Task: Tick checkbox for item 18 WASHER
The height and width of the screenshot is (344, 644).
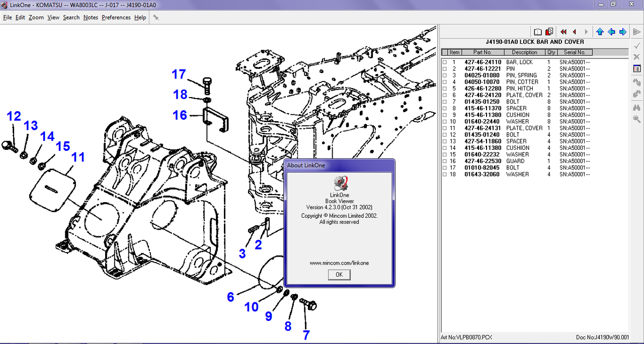Action: click(x=445, y=175)
